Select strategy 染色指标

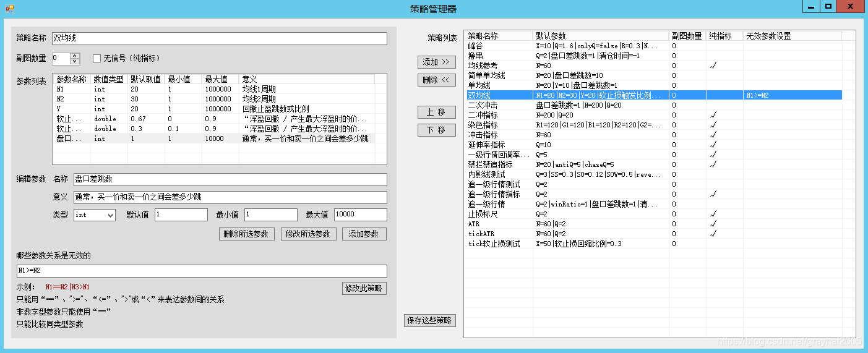[654, 125]
